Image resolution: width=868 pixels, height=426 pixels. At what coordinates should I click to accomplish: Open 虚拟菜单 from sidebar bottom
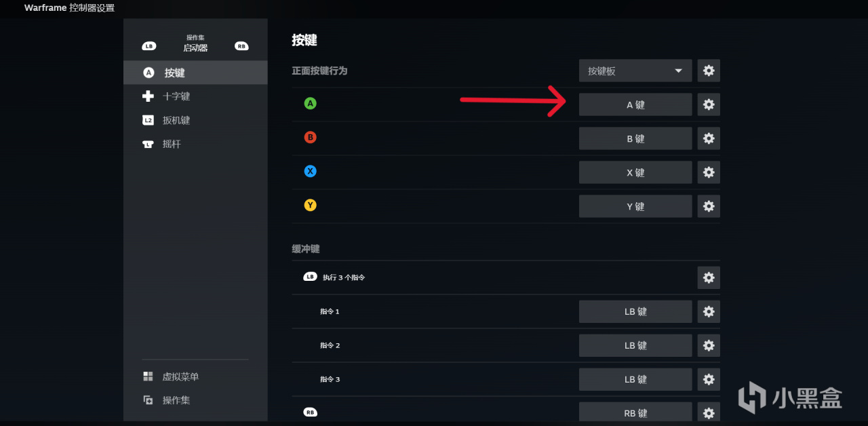pyautogui.click(x=180, y=376)
